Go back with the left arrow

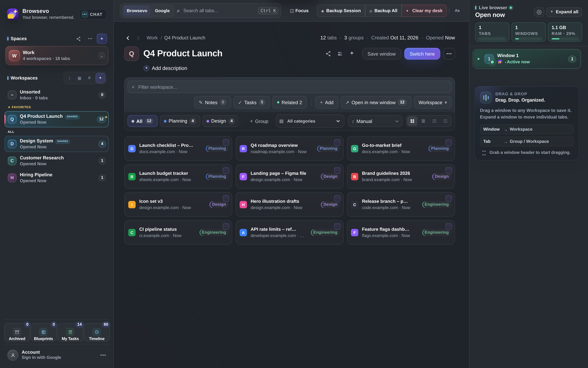[x=128, y=38]
